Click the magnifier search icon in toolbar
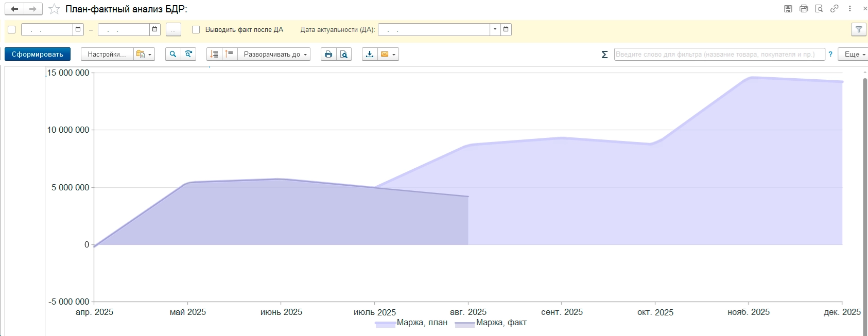The image size is (868, 336). tap(173, 55)
